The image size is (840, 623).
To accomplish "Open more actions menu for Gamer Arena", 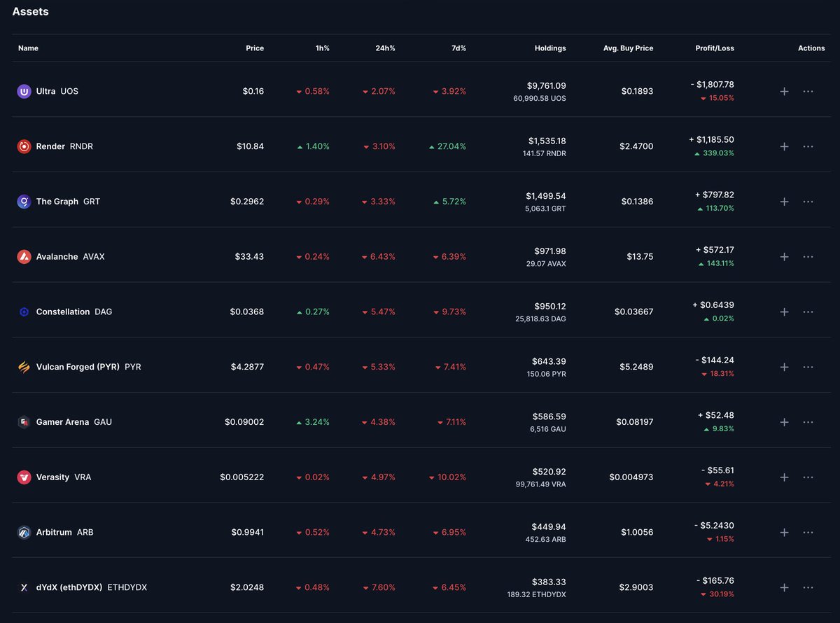I will 808,422.
